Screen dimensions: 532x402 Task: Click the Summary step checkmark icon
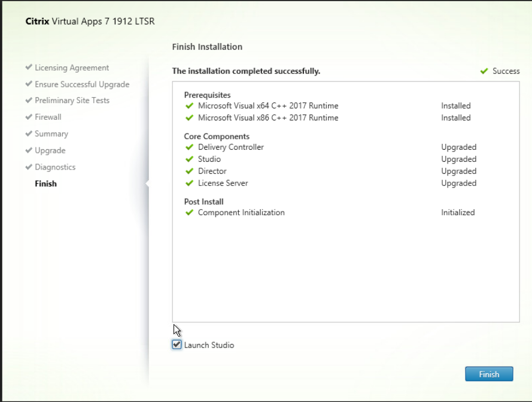pos(29,134)
